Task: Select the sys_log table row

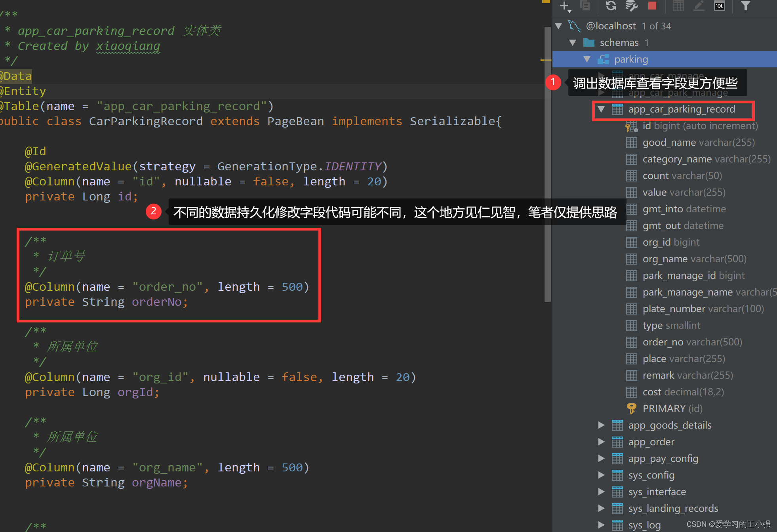Action: click(x=665, y=525)
